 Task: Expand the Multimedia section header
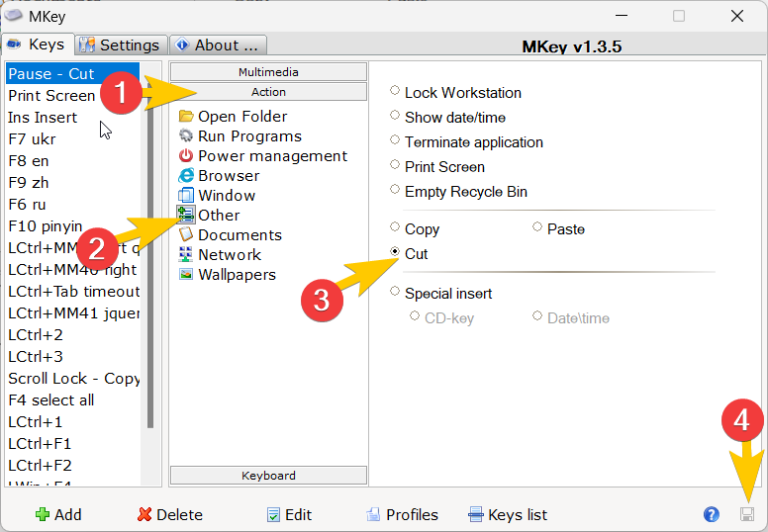[x=268, y=72]
